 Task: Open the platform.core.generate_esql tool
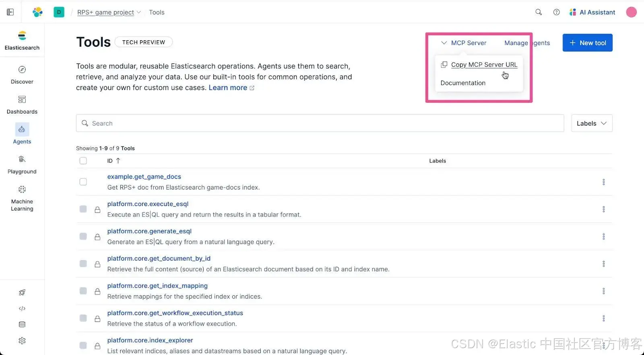point(149,231)
